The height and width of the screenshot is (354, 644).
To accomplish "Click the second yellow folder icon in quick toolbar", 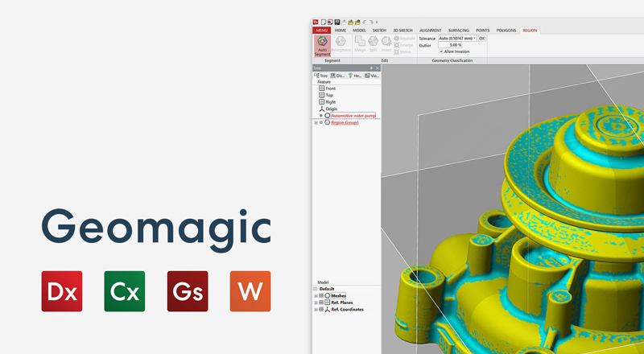I will pos(357,23).
